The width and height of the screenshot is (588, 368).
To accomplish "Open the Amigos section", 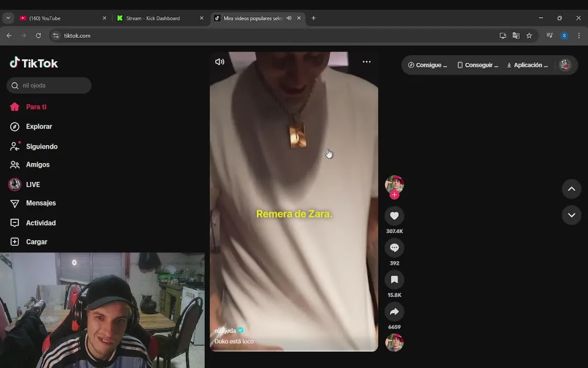I will [30, 165].
